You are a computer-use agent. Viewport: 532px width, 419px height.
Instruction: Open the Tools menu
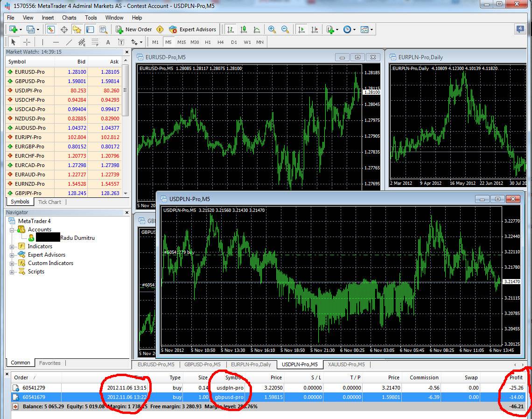pyautogui.click(x=91, y=18)
